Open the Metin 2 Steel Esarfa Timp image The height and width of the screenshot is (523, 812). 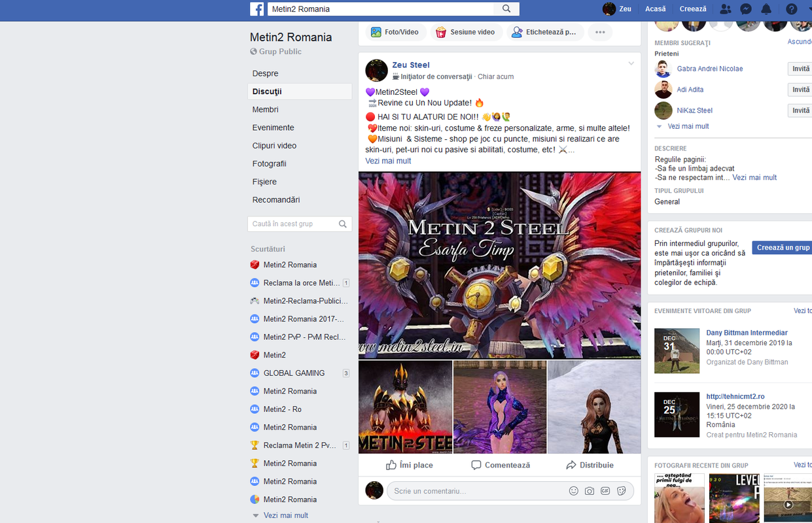pyautogui.click(x=499, y=265)
